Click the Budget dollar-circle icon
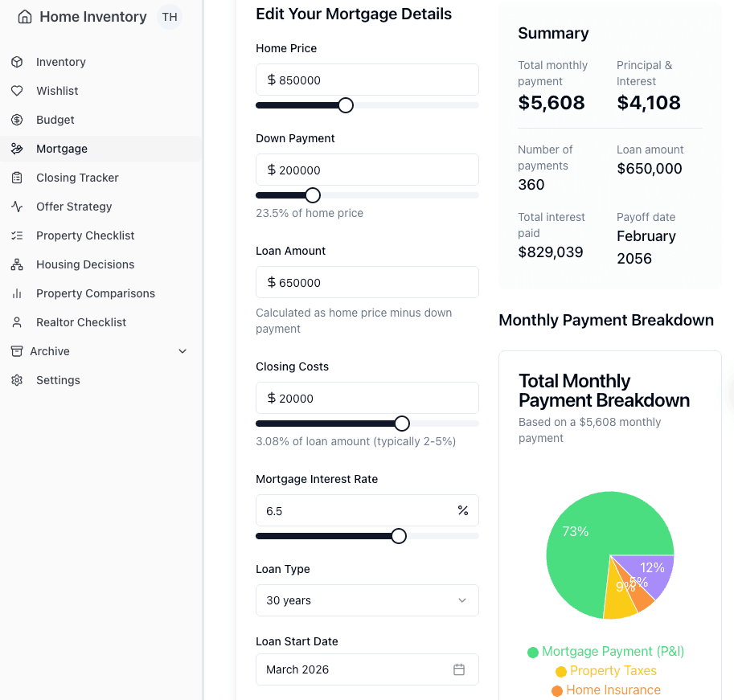 17,120
